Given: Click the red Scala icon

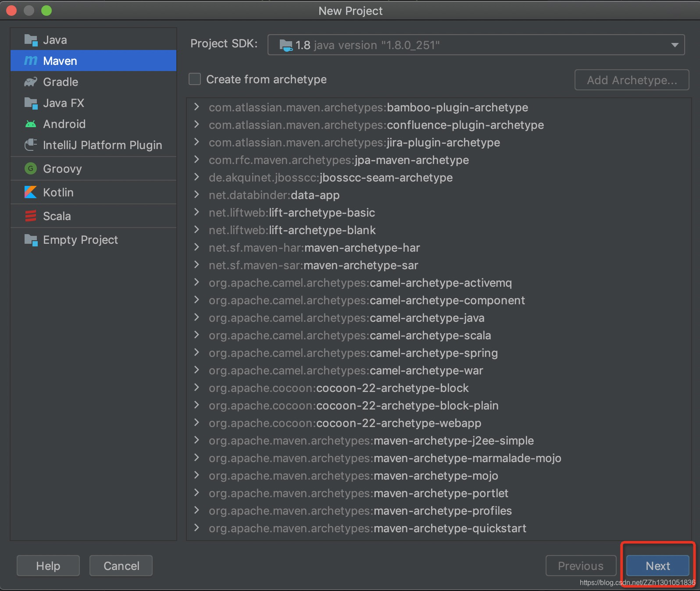Looking at the screenshot, I should (x=31, y=216).
